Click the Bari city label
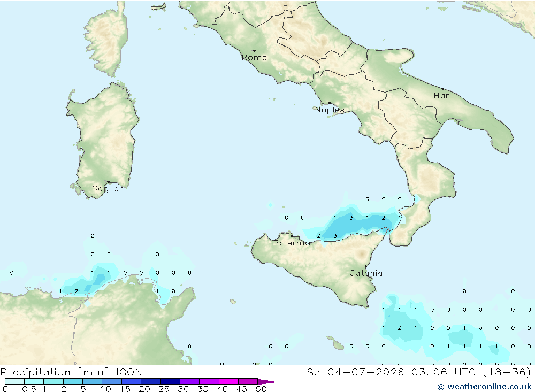 tap(442, 96)
